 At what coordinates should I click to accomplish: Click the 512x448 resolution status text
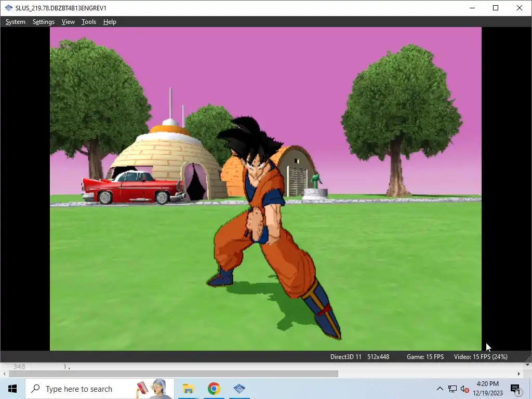[378, 356]
